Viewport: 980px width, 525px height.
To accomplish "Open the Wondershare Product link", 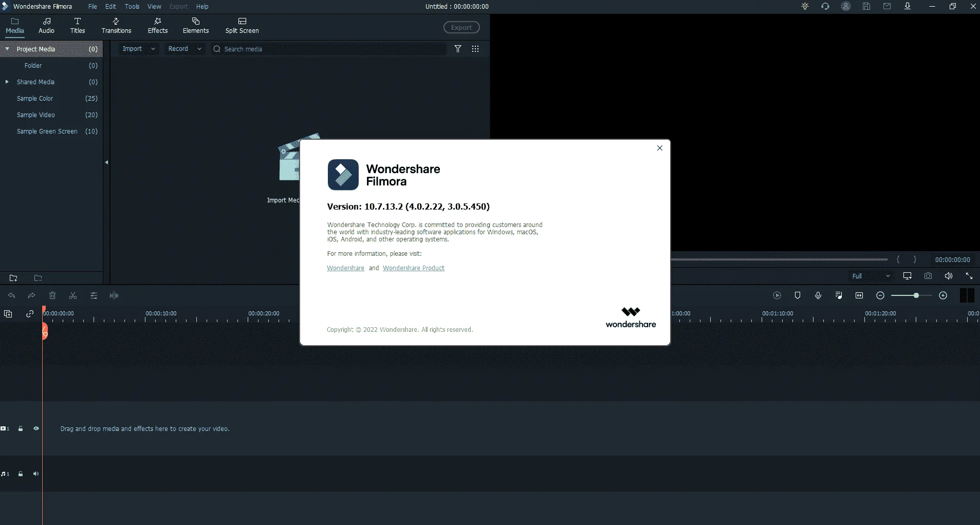I will (x=414, y=268).
